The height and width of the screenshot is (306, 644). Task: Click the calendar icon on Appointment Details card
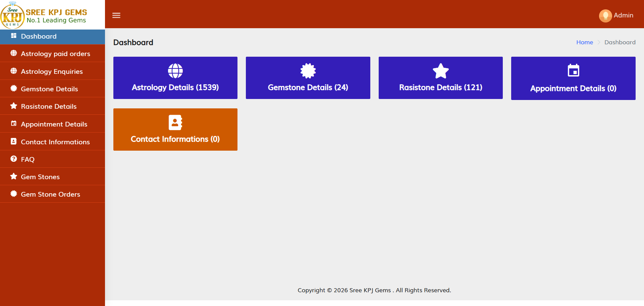(573, 70)
